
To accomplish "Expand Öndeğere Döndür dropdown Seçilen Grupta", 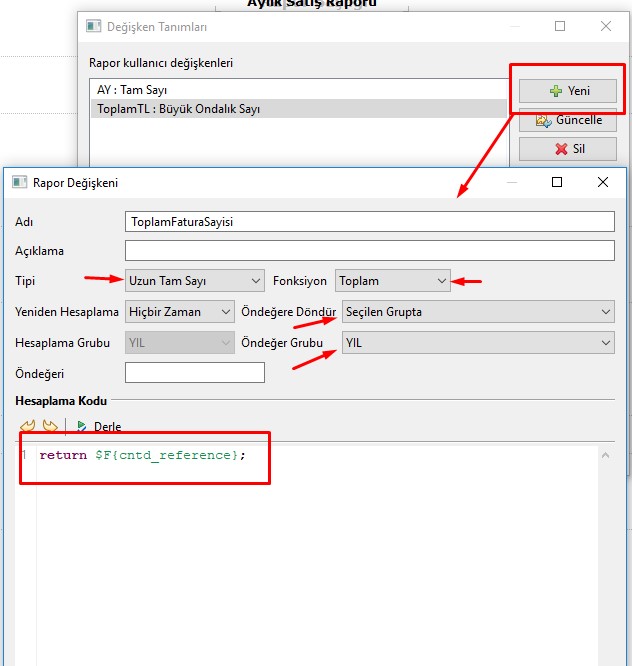I will [x=477, y=312].
